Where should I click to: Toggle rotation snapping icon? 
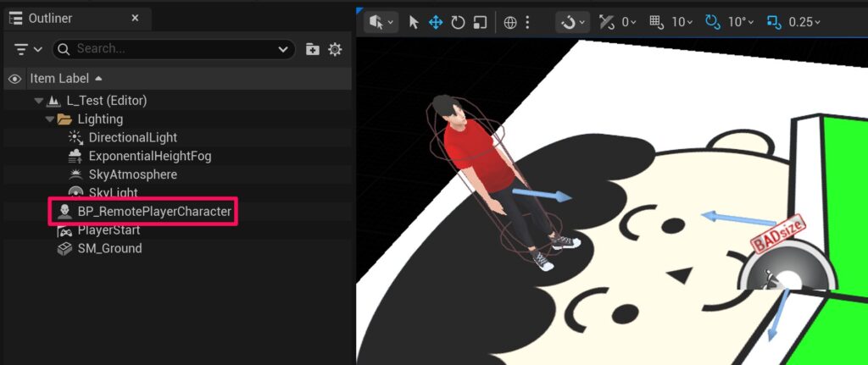click(712, 22)
